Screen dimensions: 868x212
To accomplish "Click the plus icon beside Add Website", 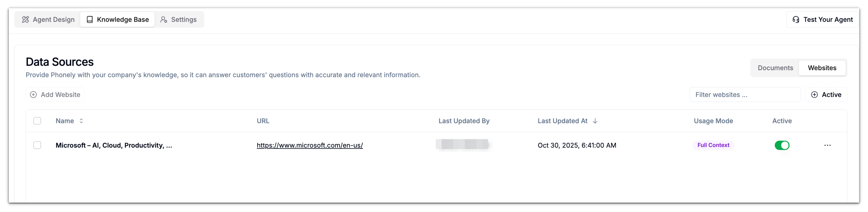I will pos(33,94).
